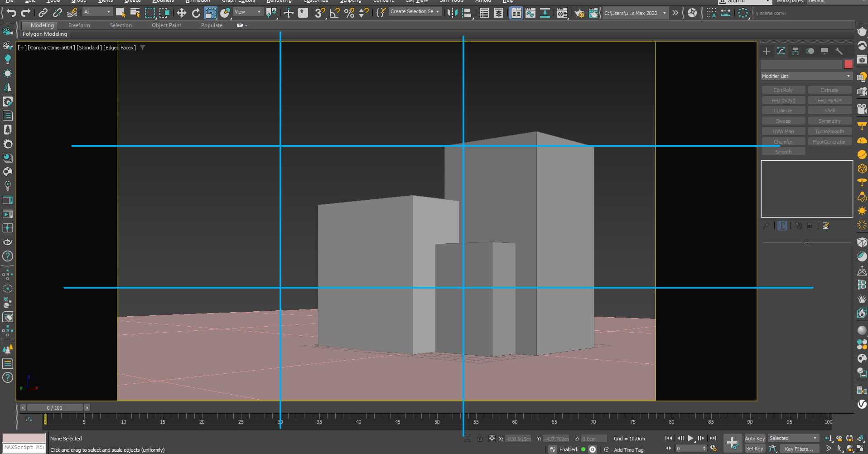Viewport: 868px width, 454px height.
Task: Expand the View reference coordinate dropdown
Action: coord(248,12)
